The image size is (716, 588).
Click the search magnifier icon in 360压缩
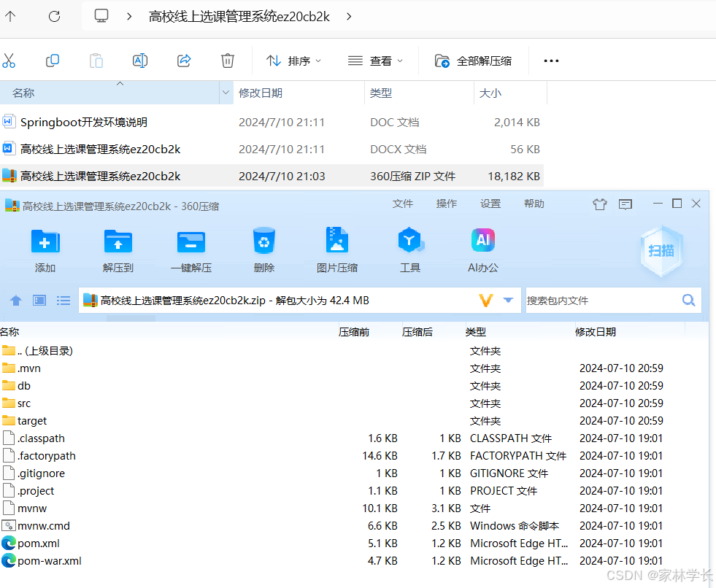[688, 301]
